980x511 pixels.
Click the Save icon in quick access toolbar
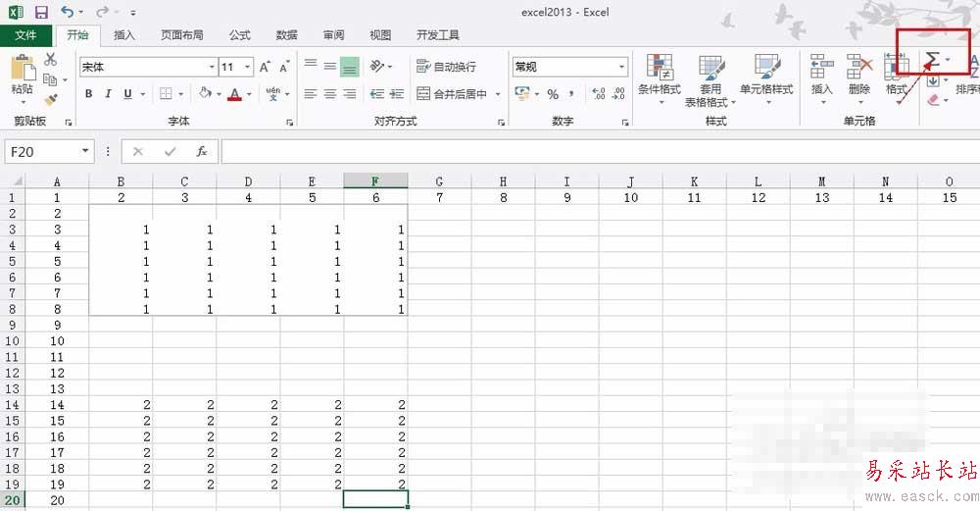(41, 12)
